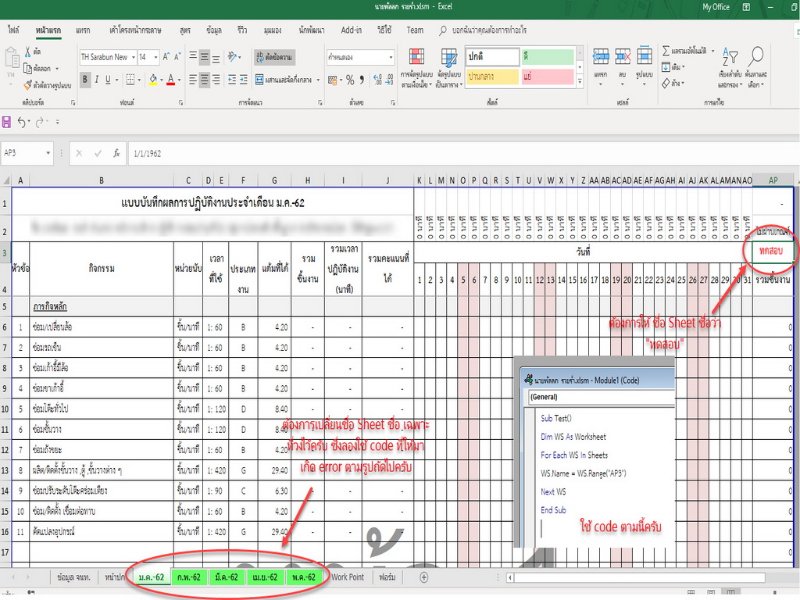Select the green Good cell style swatch
800x600 pixels.
click(548, 57)
